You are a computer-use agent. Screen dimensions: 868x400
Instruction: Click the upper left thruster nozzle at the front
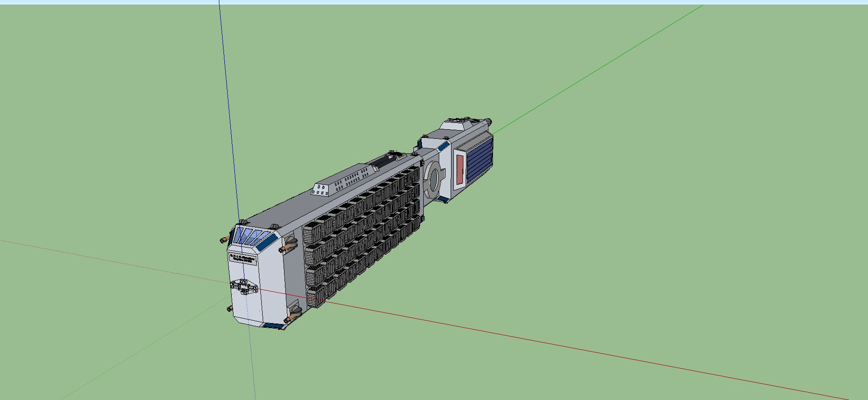(223, 239)
